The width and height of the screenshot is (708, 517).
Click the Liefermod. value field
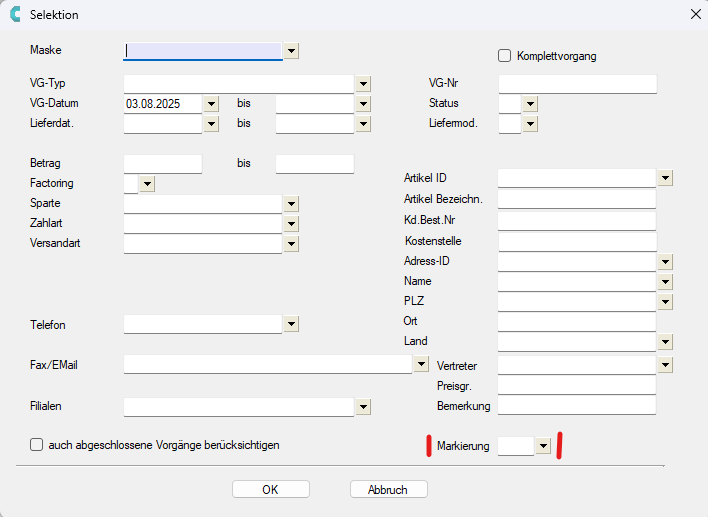pos(510,124)
